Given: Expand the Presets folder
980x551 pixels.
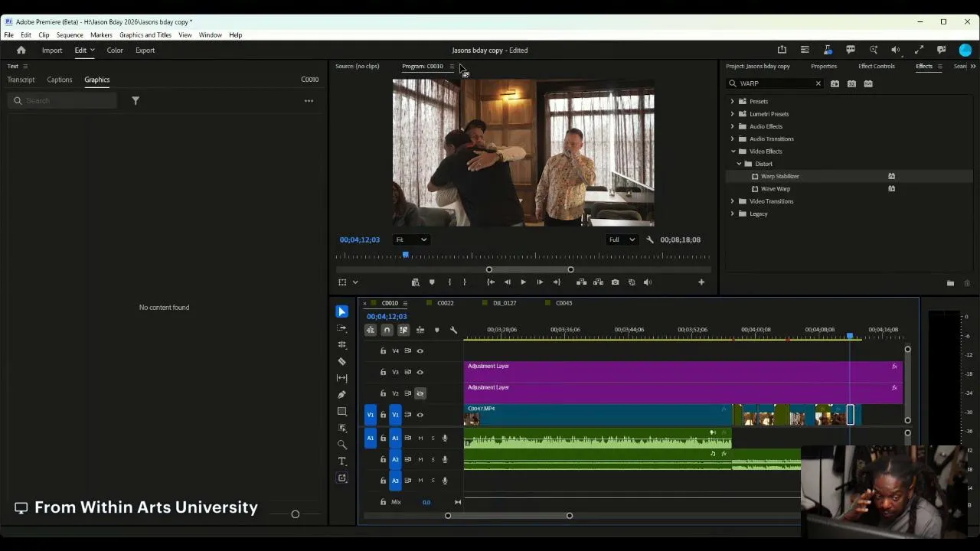Looking at the screenshot, I should click(732, 101).
